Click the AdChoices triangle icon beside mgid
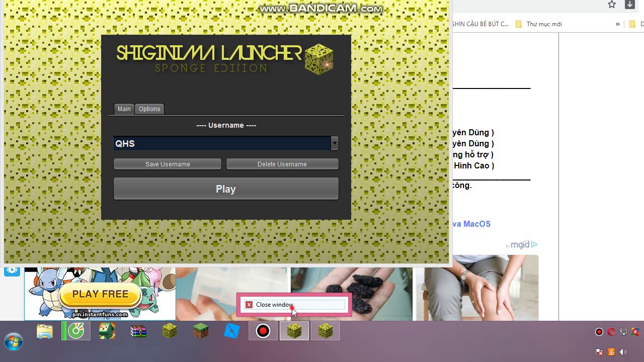 pos(534,245)
